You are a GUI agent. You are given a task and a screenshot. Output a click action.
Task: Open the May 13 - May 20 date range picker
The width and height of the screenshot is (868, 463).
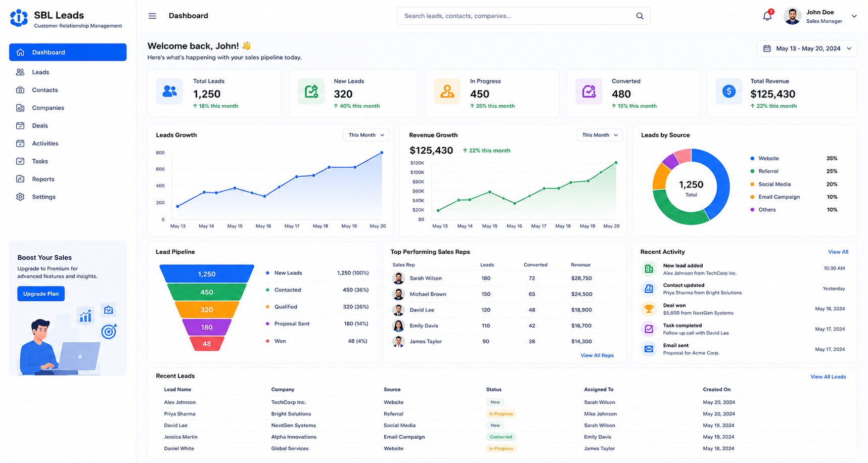coord(807,49)
